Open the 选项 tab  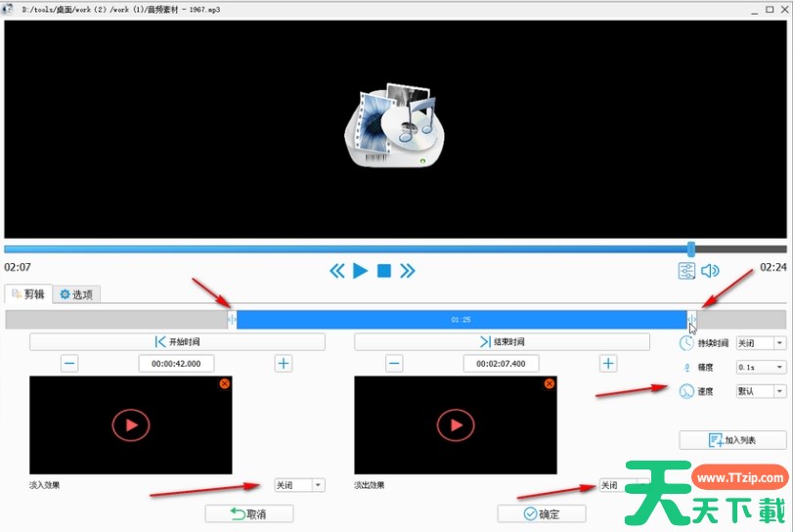point(76,294)
